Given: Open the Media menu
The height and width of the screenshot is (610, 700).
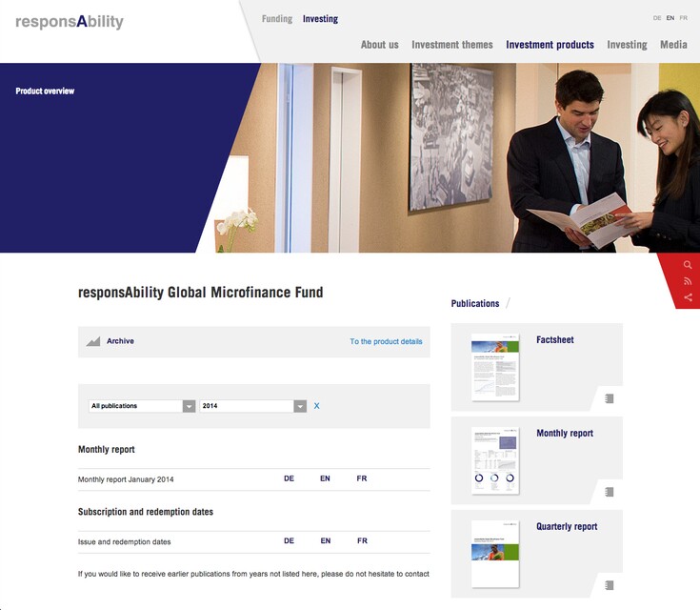Looking at the screenshot, I should click(x=673, y=45).
